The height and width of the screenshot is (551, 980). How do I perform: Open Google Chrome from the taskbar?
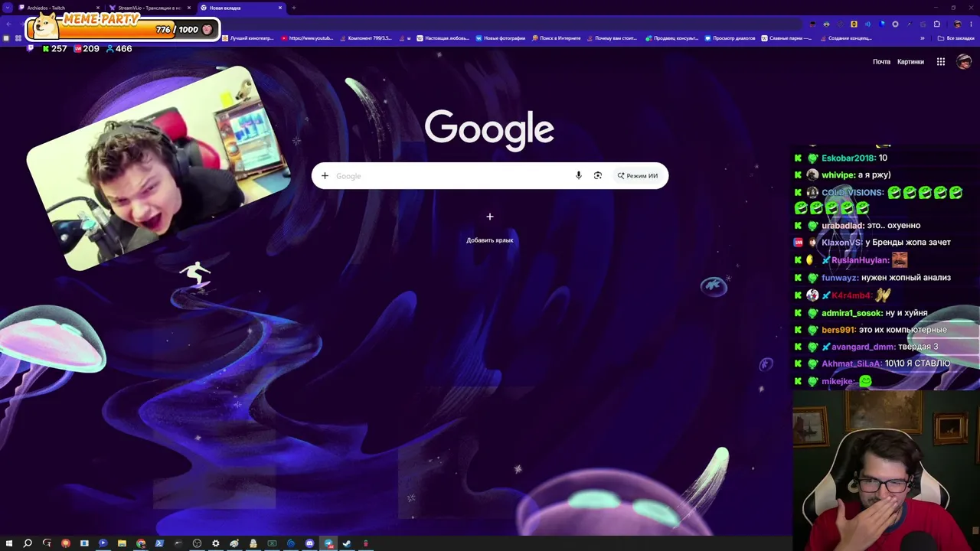pyautogui.click(x=141, y=543)
